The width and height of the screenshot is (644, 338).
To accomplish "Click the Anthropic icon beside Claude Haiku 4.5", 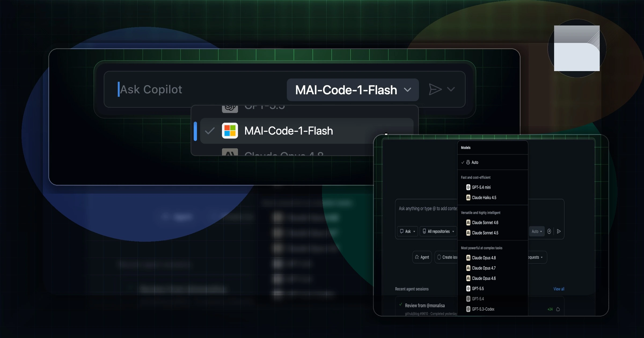I will [x=468, y=197].
